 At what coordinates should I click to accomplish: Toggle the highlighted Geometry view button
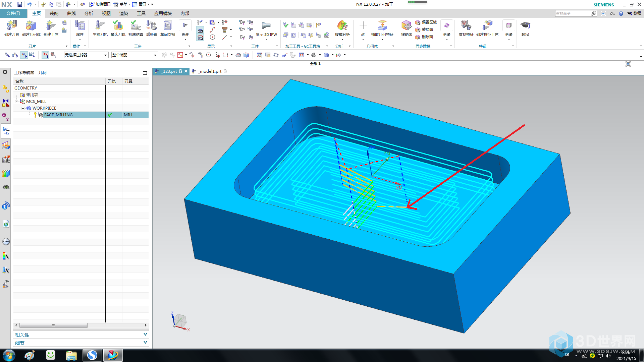[24, 55]
